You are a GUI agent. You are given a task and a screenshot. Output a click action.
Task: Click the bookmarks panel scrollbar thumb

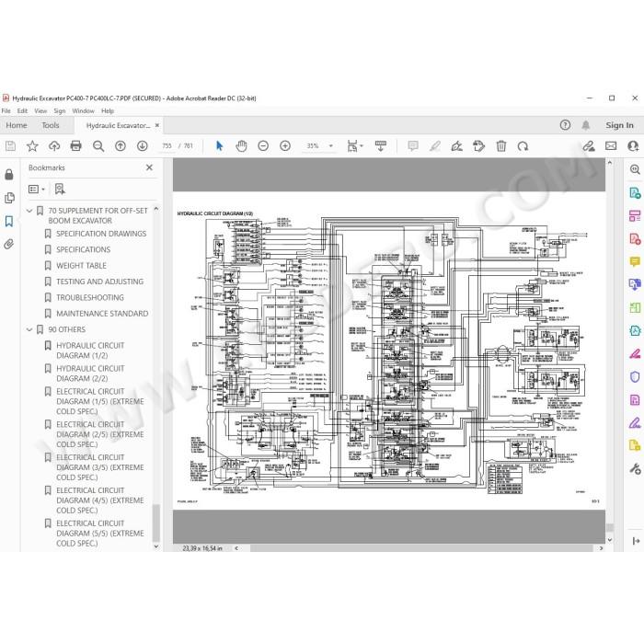click(155, 523)
